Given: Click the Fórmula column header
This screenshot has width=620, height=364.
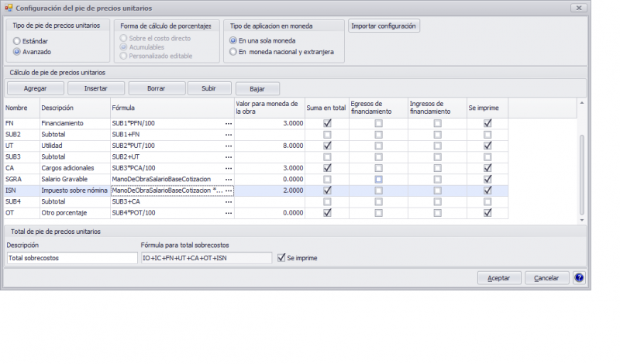Looking at the screenshot, I should [x=170, y=108].
